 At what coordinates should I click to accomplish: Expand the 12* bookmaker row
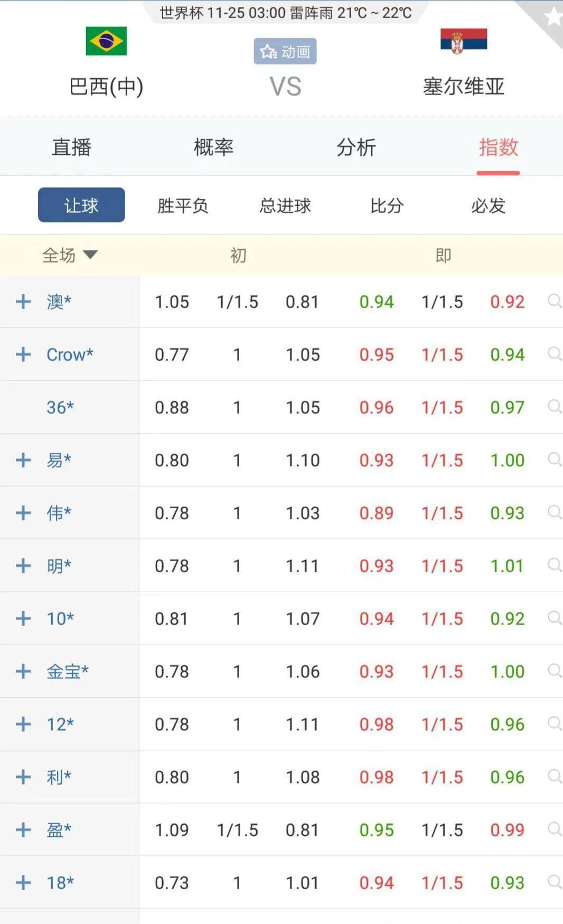[22, 724]
